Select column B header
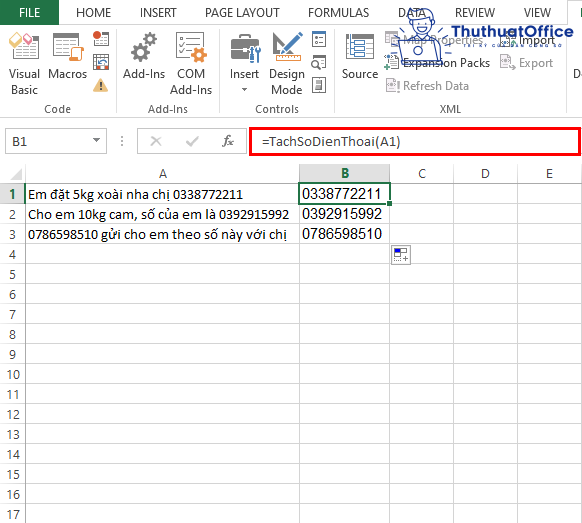 point(345,174)
